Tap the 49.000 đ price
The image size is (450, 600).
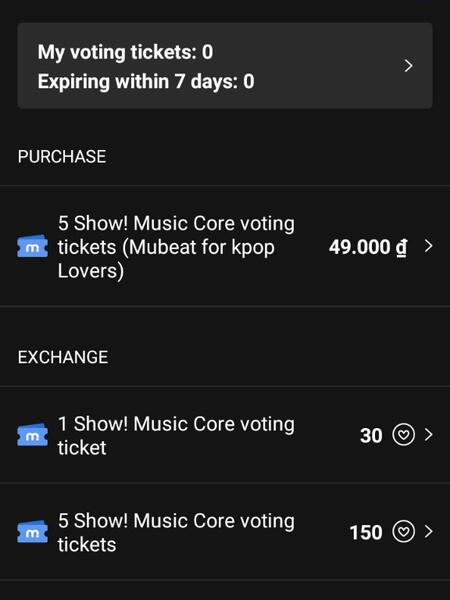click(x=368, y=247)
